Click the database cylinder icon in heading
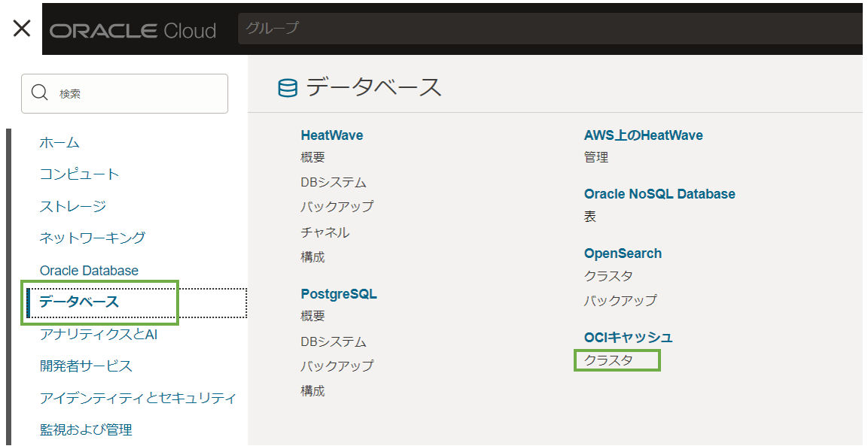The width and height of the screenshot is (868, 446). pos(288,88)
